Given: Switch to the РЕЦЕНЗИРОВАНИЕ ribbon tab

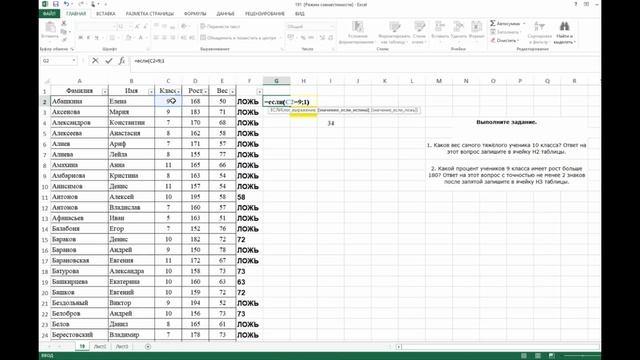Looking at the screenshot, I should pyautogui.click(x=264, y=13).
